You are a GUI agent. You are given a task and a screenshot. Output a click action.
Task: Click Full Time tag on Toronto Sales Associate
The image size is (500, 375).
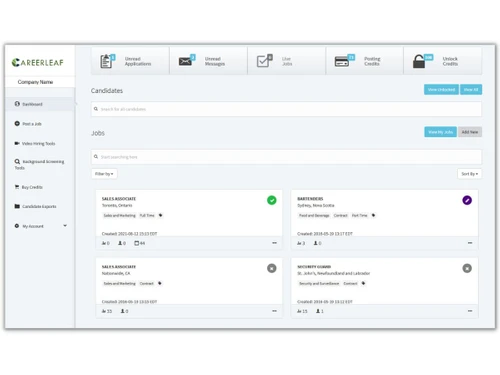147,216
